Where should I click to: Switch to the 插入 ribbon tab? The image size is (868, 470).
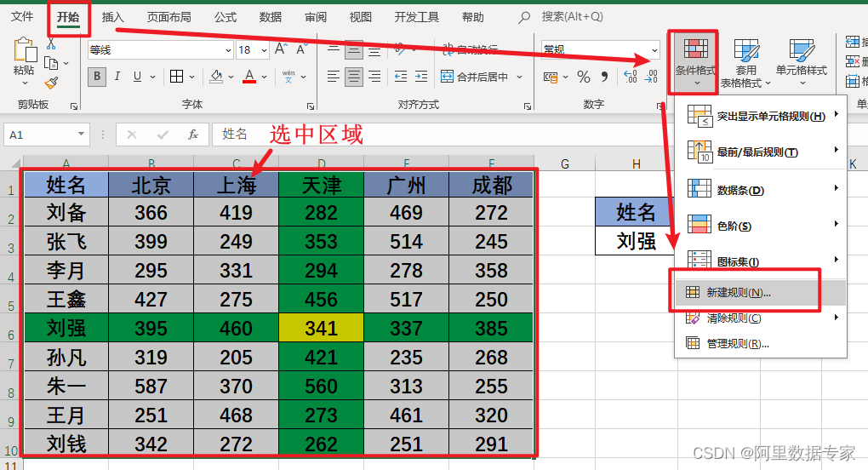(x=113, y=17)
